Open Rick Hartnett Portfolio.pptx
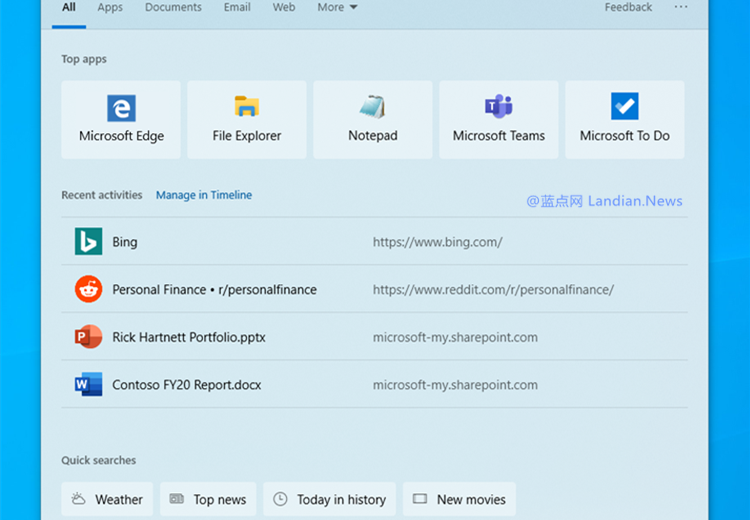This screenshot has height=520, width=750. pyautogui.click(x=189, y=337)
